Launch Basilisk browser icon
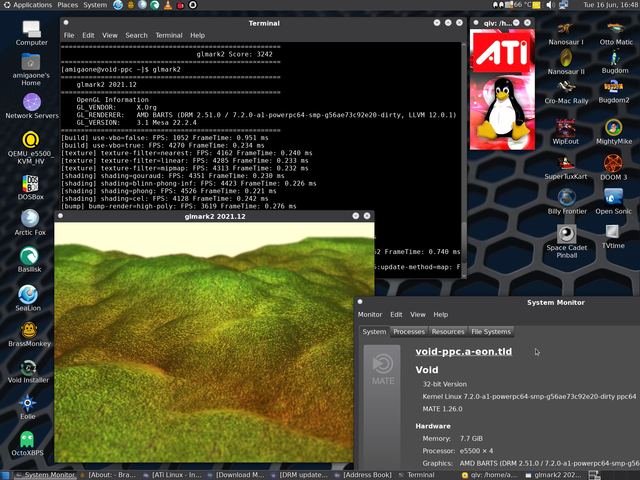The image size is (640, 480). (x=29, y=260)
